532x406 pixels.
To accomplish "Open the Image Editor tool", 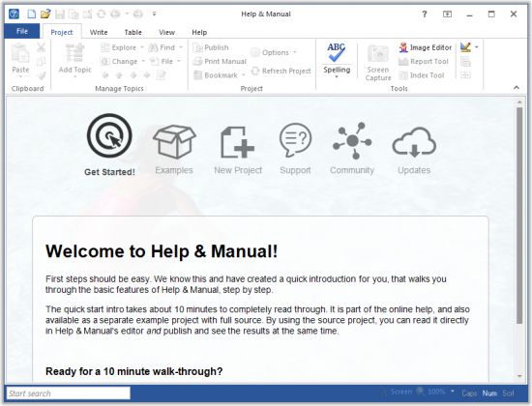I will (x=426, y=47).
